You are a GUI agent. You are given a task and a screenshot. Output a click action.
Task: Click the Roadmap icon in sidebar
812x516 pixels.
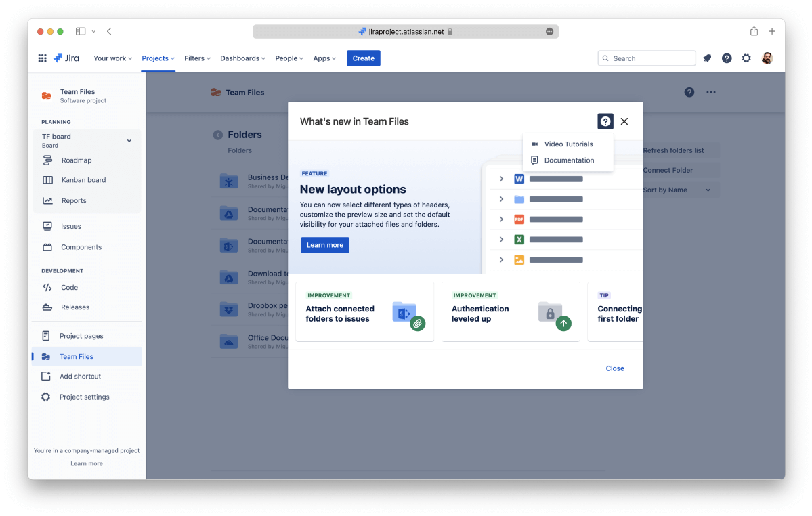point(47,160)
